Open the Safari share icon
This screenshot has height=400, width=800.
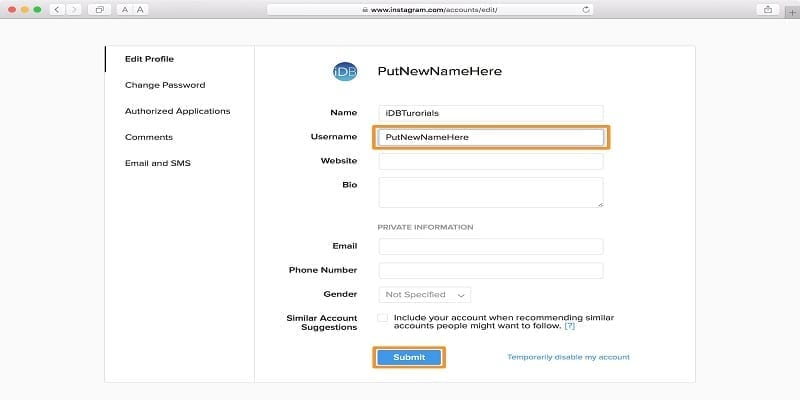coord(767,9)
